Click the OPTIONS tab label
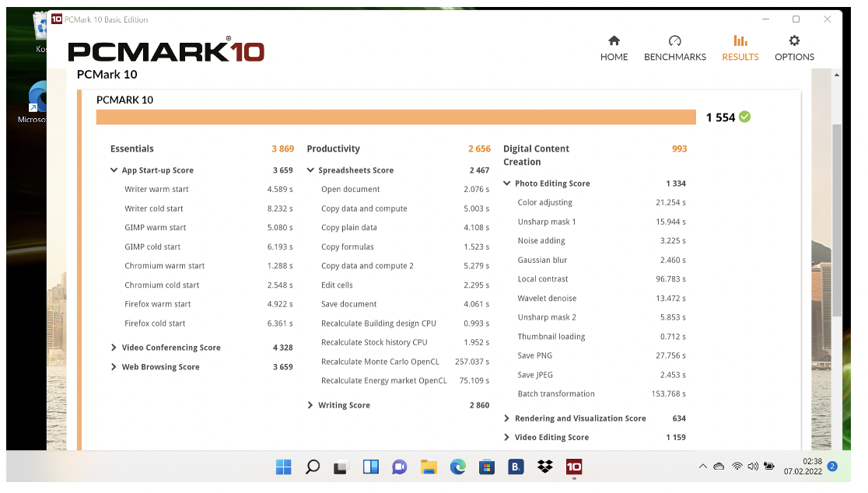Image resolution: width=868 pixels, height=493 pixels. tap(794, 57)
